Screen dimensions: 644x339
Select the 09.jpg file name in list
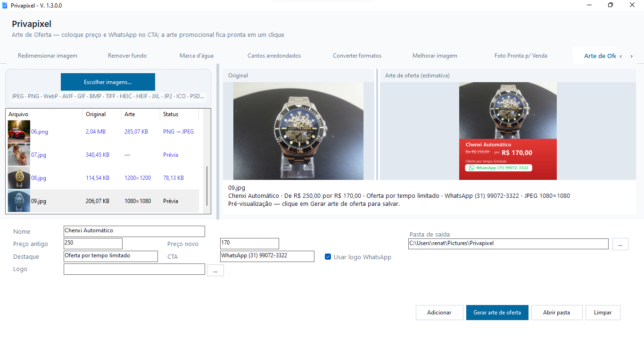[x=39, y=201]
